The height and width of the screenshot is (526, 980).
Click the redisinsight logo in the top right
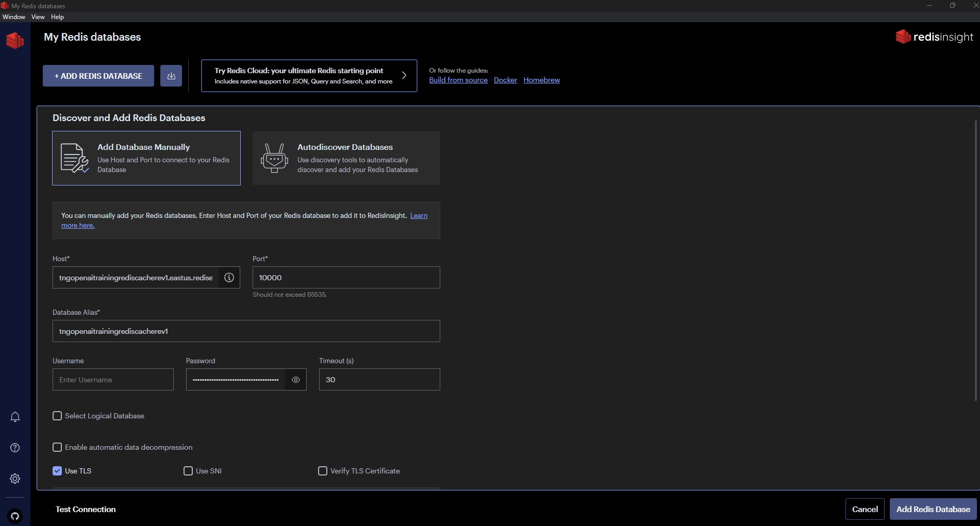tap(934, 37)
